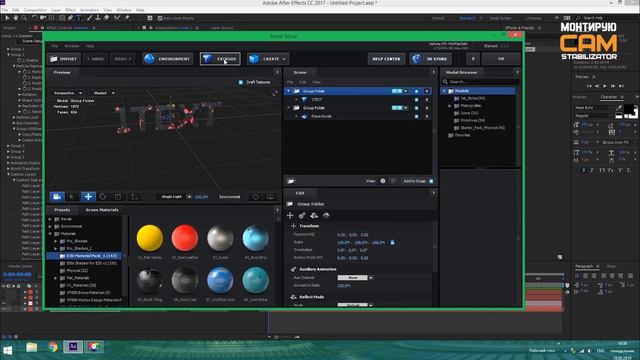The image size is (640, 360).
Task: Open the Environment settings button
Action: pos(168,59)
